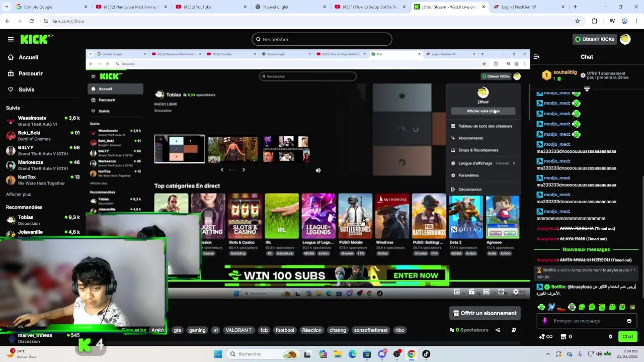Click Offrir un abonnement button
Screen dimensions: 644x362
[x=485, y=313]
